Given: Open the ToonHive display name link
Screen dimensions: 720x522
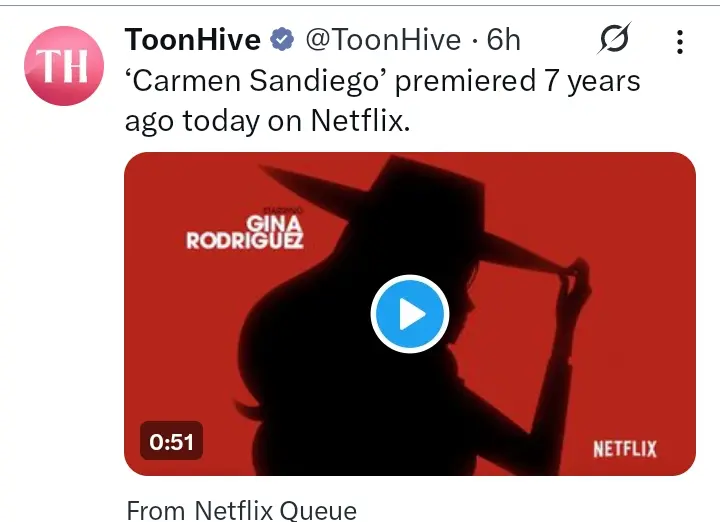Looking at the screenshot, I should (x=193, y=39).
